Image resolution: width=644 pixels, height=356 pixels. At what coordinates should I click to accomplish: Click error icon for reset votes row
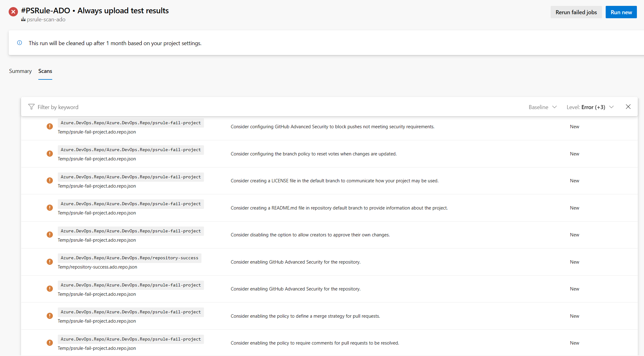point(49,154)
